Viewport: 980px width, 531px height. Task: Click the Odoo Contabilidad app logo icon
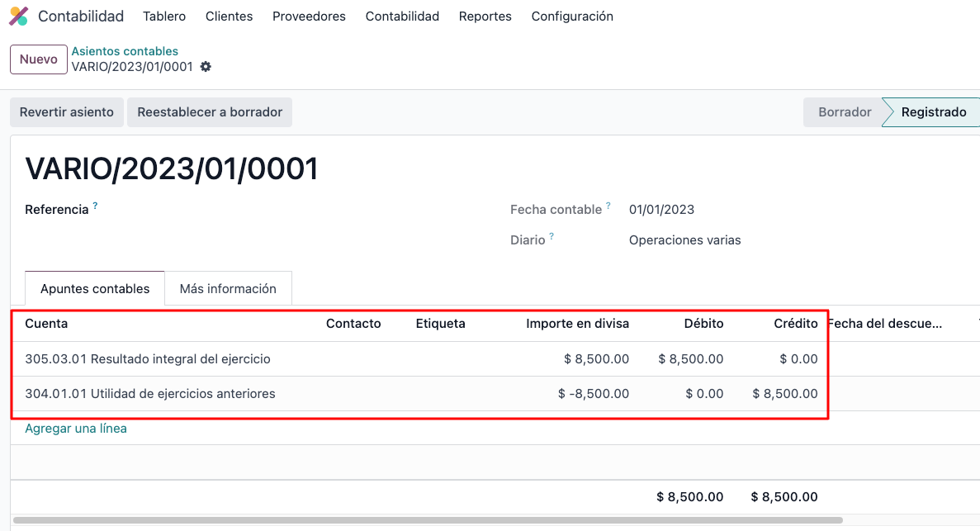(x=18, y=17)
